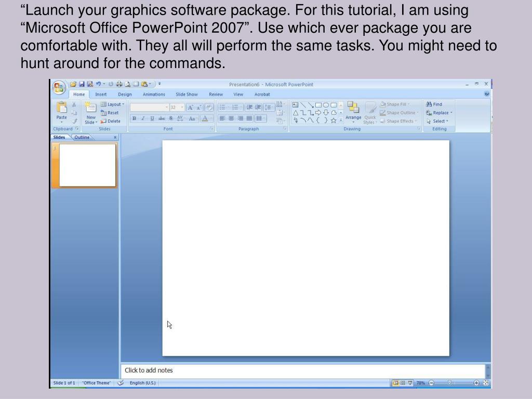Fit slide to current window in status bar
This screenshot has height=399, width=532.
pyautogui.click(x=486, y=383)
